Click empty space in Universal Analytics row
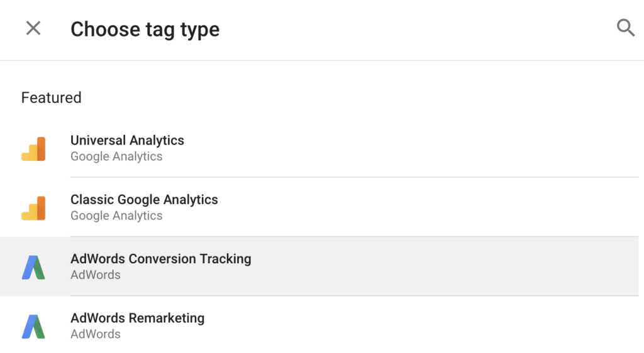The height and width of the screenshot is (353, 644). point(411,148)
